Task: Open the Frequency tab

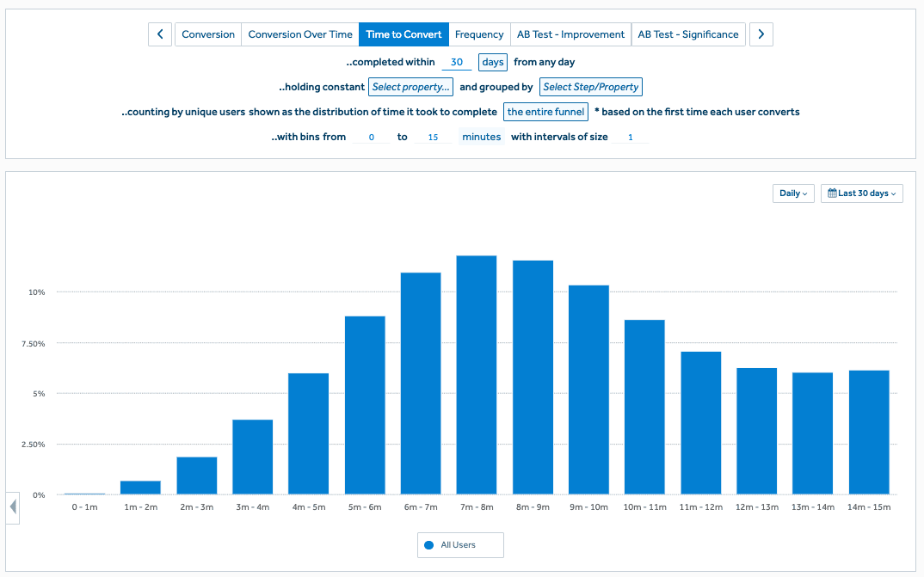Action: click(478, 34)
